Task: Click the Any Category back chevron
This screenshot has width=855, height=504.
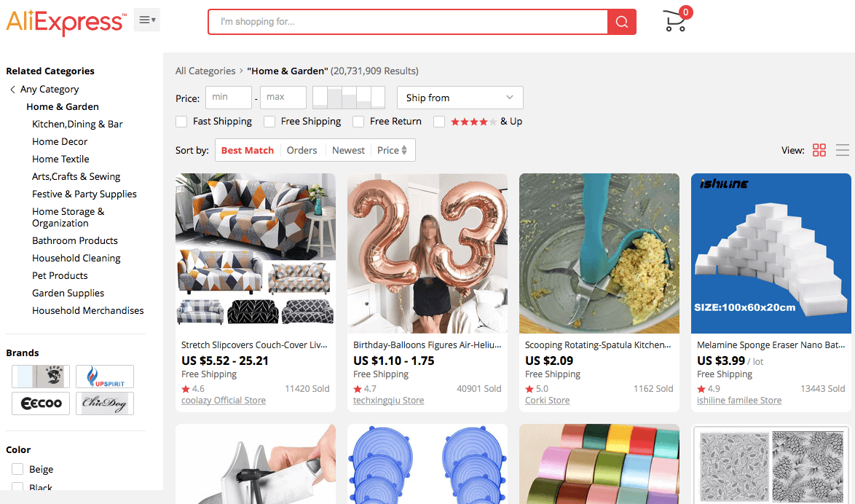Action: [x=12, y=90]
